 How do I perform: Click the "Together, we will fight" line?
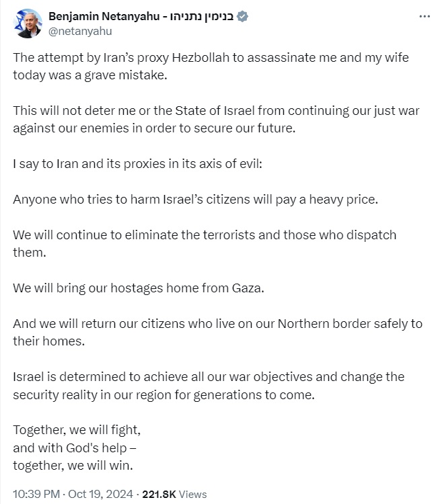point(77,429)
